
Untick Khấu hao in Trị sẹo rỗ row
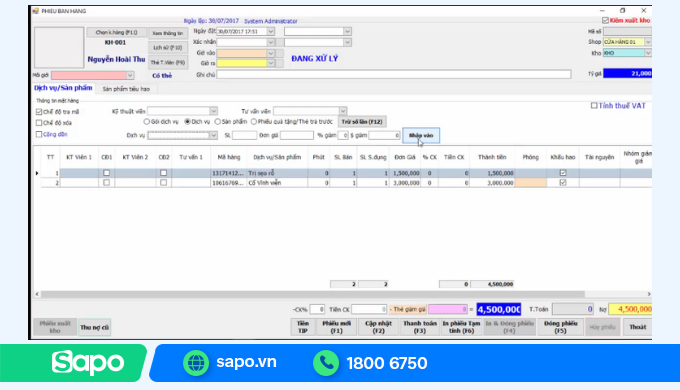(563, 173)
